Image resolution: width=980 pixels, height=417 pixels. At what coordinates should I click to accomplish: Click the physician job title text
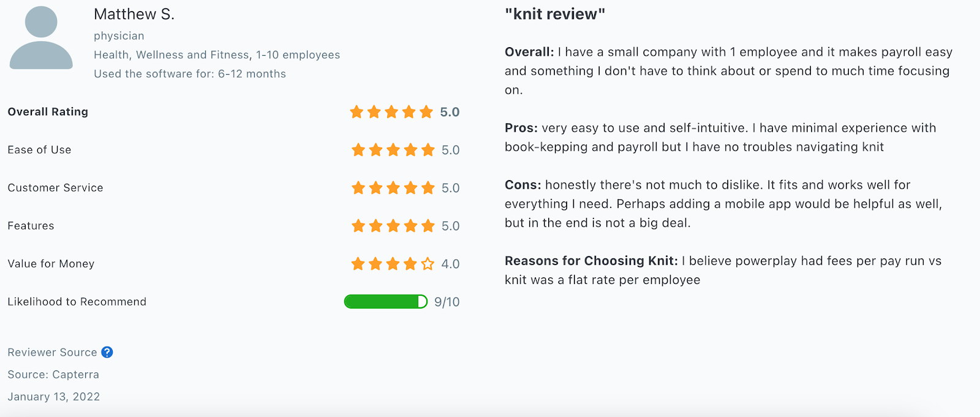(119, 36)
